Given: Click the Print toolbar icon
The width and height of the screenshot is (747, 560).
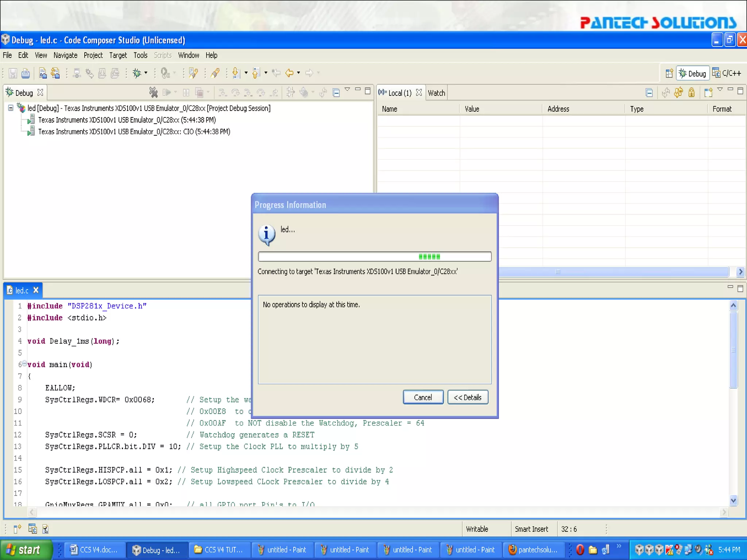Looking at the screenshot, I should 26,73.
